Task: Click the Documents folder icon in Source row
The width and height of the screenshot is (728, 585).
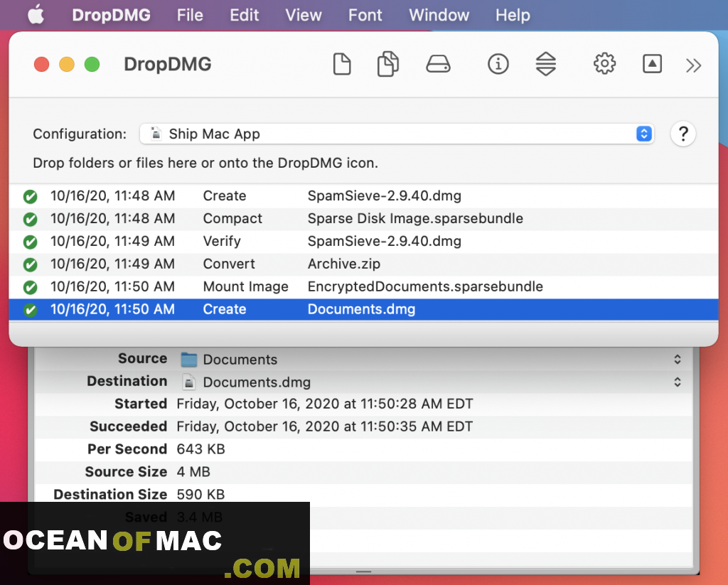Action: click(x=189, y=360)
